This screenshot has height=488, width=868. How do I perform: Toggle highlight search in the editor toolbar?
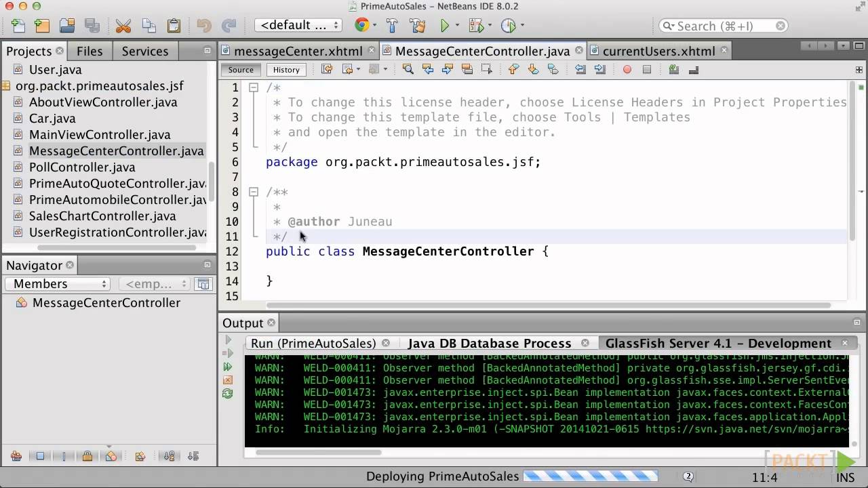pos(467,69)
